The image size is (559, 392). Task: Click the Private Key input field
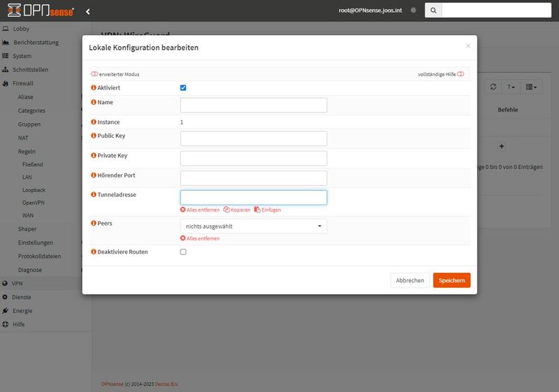(x=254, y=158)
